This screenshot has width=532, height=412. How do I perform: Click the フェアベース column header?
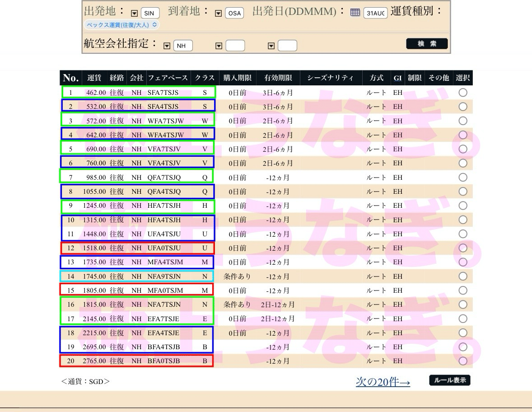168,78
